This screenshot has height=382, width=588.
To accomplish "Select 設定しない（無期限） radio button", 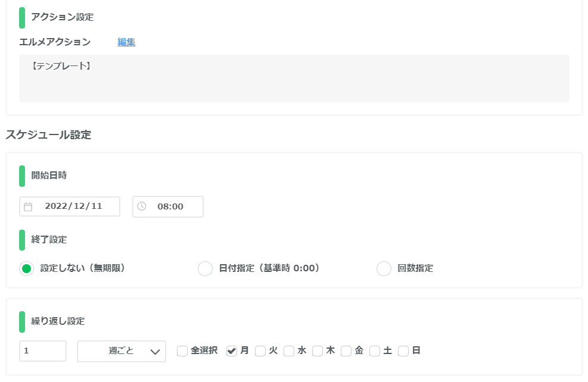I will click(27, 268).
